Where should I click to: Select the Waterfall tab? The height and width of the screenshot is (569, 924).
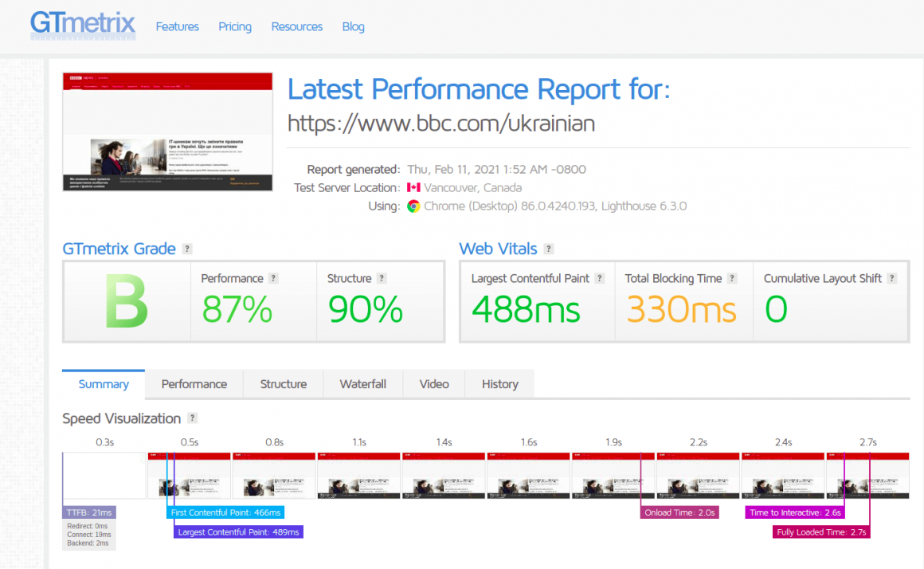tap(362, 384)
